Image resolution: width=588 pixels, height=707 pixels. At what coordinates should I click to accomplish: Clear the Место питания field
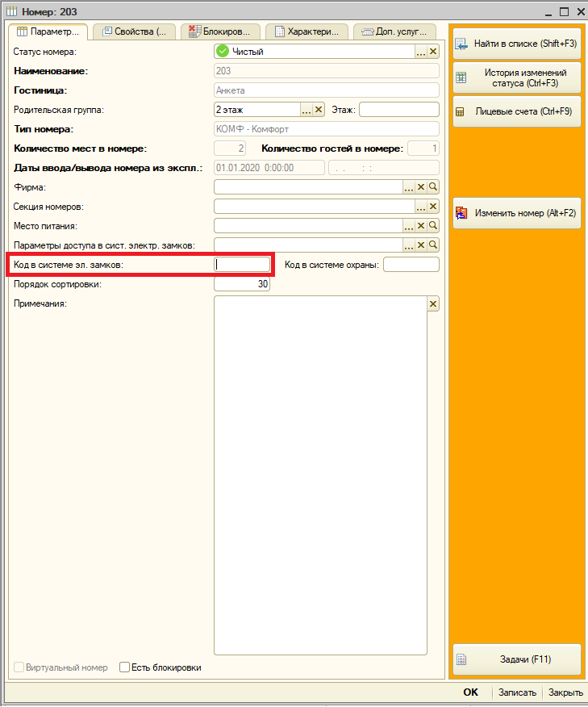(421, 226)
